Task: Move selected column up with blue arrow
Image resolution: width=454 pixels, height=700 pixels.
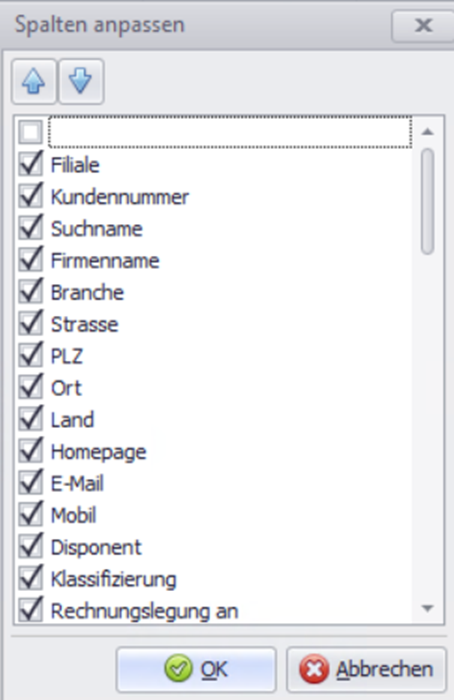Action: click(34, 81)
